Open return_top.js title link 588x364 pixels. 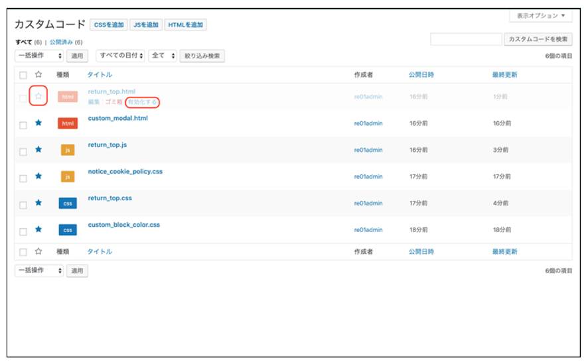pyautogui.click(x=108, y=145)
